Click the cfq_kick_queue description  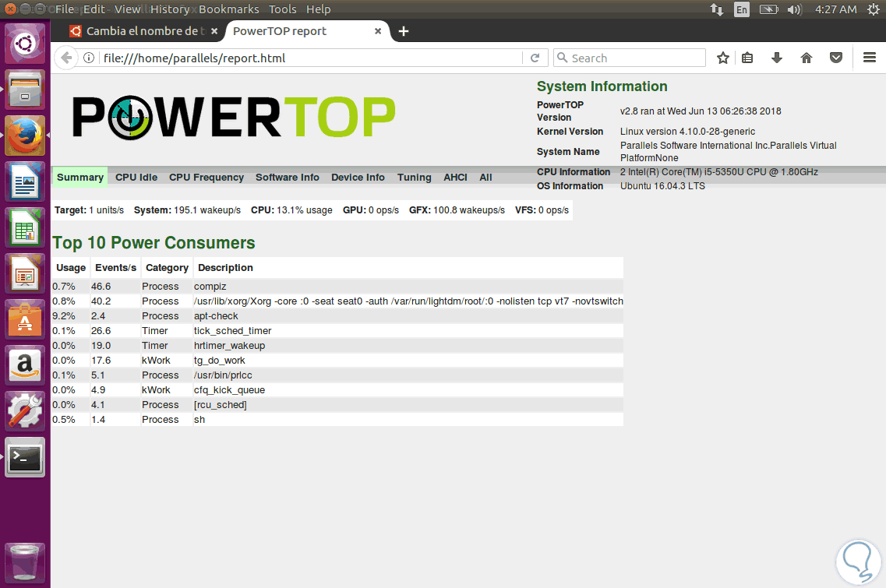coord(229,389)
